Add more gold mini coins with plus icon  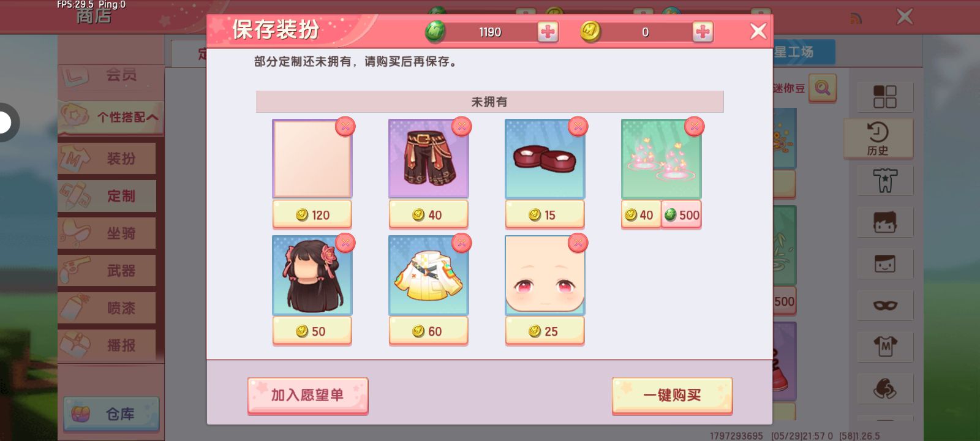pos(703,32)
